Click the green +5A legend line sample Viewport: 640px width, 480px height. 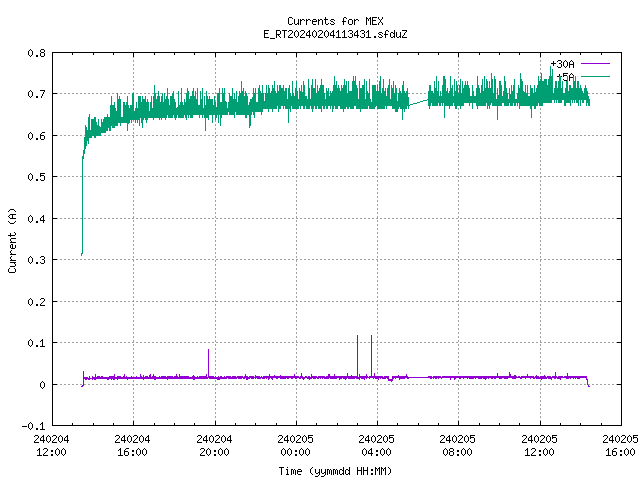point(595,76)
